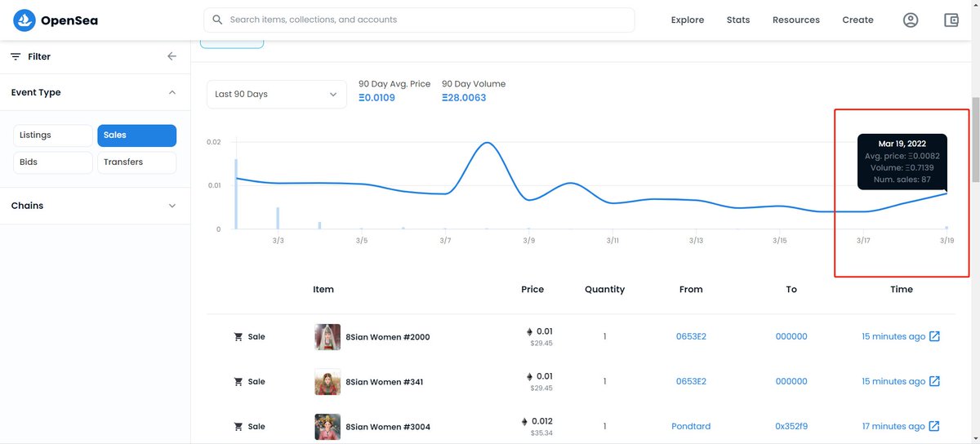This screenshot has width=980, height=444.
Task: Focus the search items input field
Action: coord(419,20)
